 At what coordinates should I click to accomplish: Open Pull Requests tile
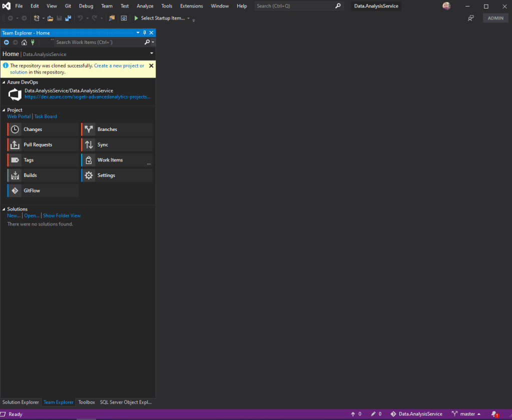coord(43,145)
